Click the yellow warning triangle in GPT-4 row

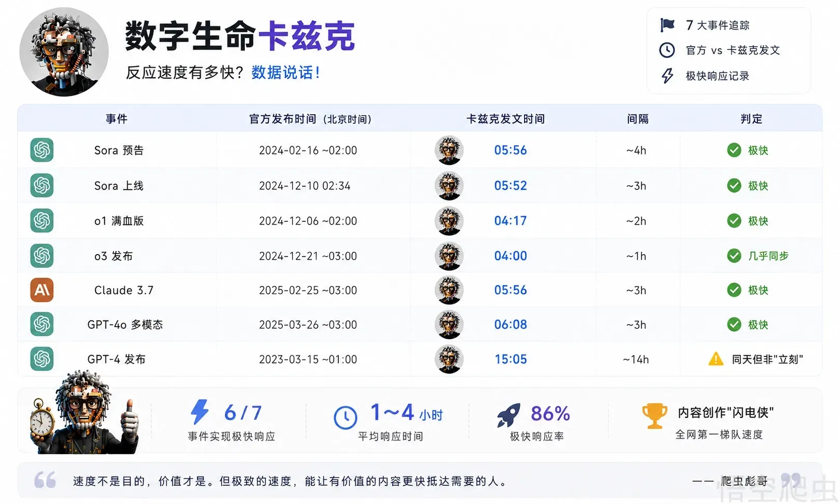(x=716, y=359)
